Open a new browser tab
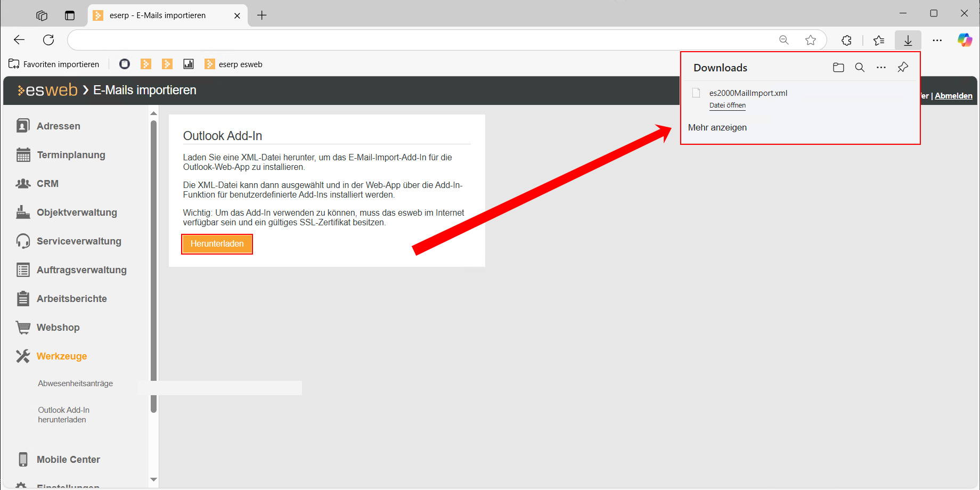Image resolution: width=980 pixels, height=490 pixels. point(262,15)
